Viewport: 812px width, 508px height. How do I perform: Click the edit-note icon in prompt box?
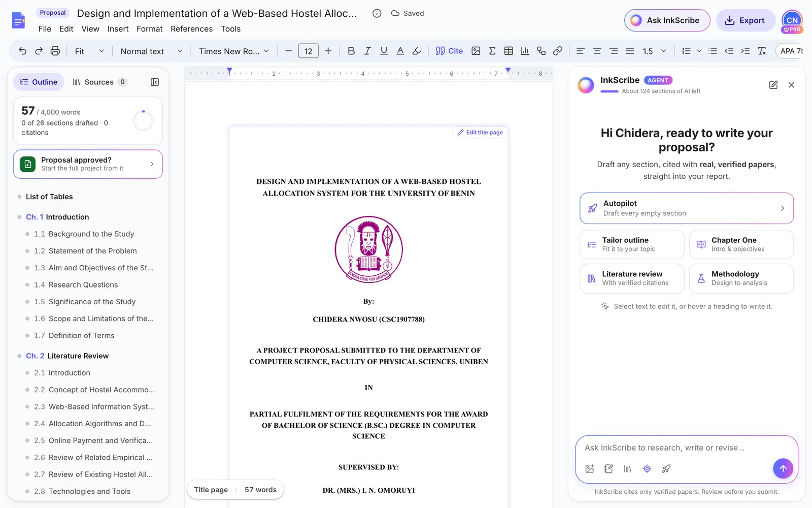tap(609, 469)
